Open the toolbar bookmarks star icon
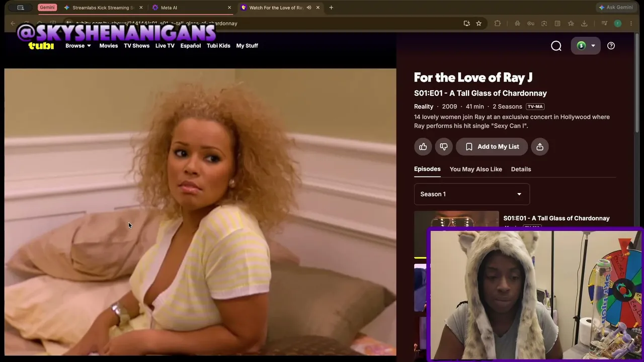Image resolution: width=644 pixels, height=362 pixels. (x=571, y=23)
